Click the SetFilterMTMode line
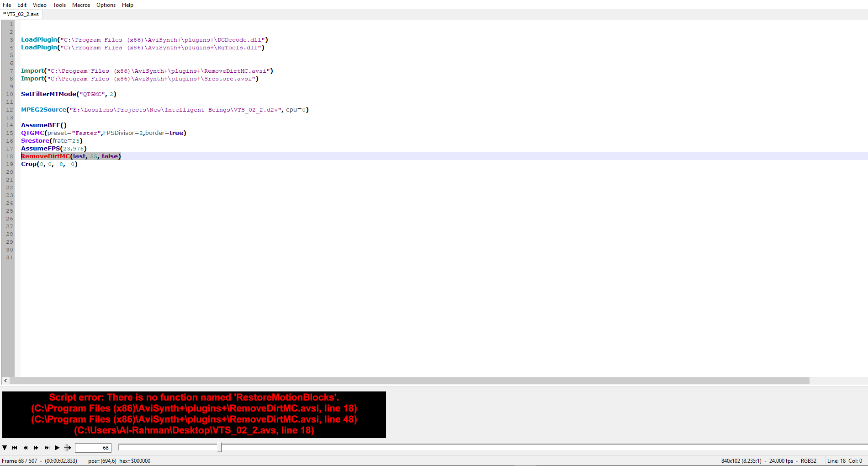Image resolution: width=868 pixels, height=466 pixels. click(x=69, y=94)
